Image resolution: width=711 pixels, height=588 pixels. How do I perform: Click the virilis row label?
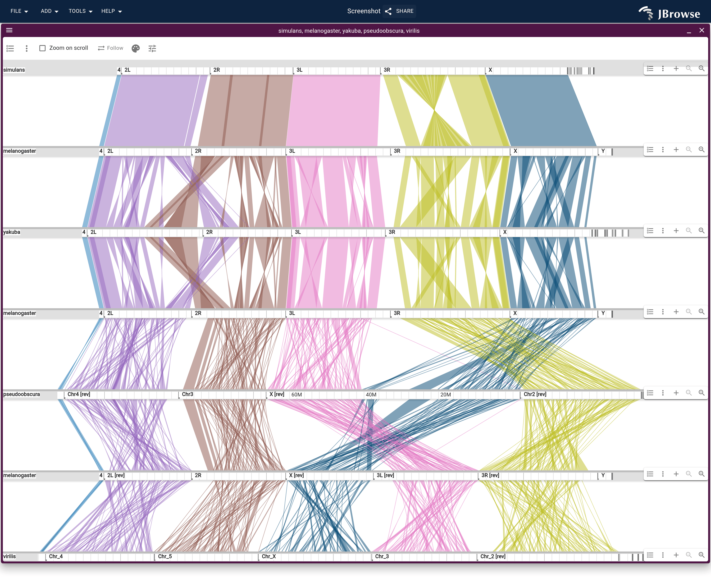pos(9,556)
